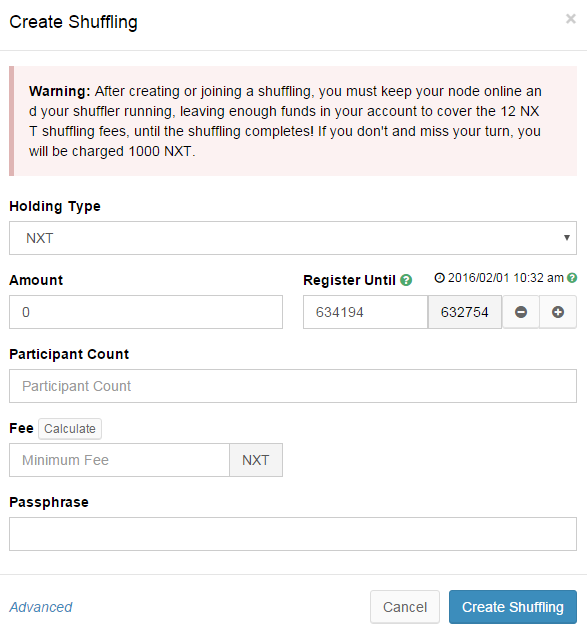587x638 pixels.
Task: Focus the Participant Count field
Action: click(293, 386)
